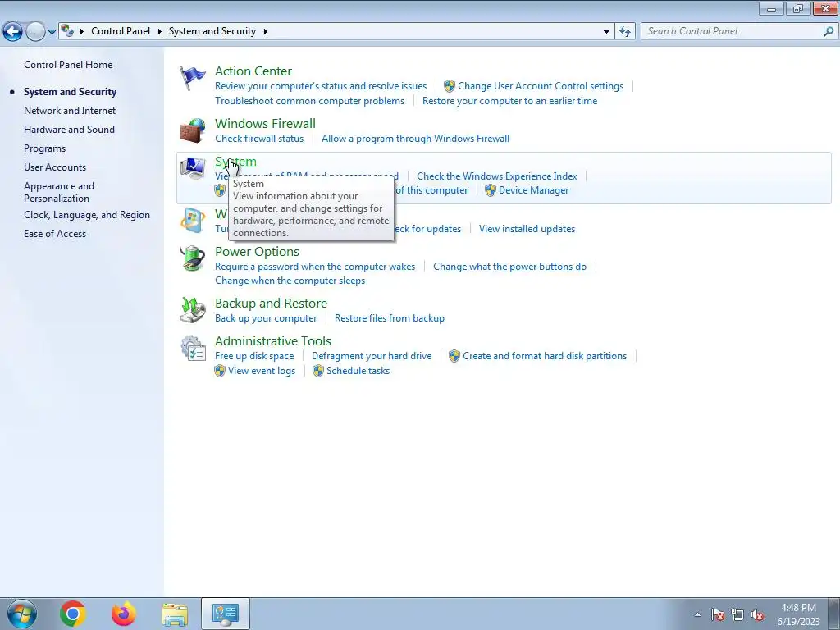Viewport: 840px width, 630px height.
Task: Click the Power Options battery icon
Action: 192,258
